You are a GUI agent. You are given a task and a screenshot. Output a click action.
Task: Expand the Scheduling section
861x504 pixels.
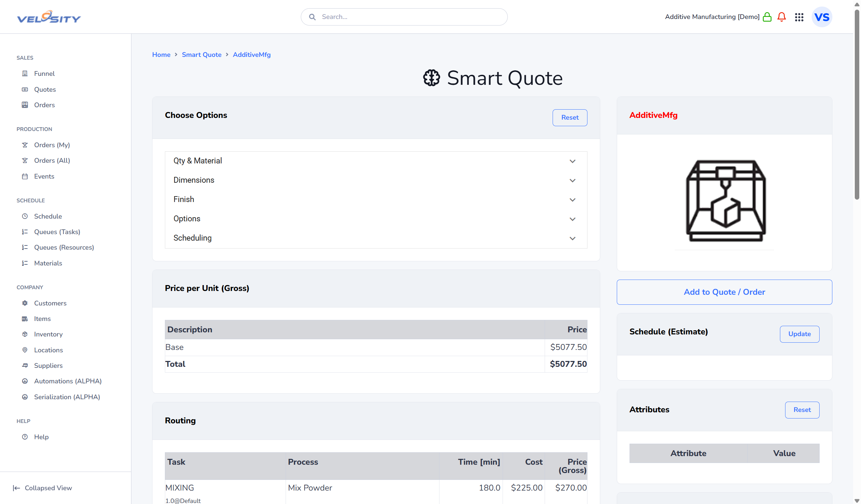(x=376, y=238)
